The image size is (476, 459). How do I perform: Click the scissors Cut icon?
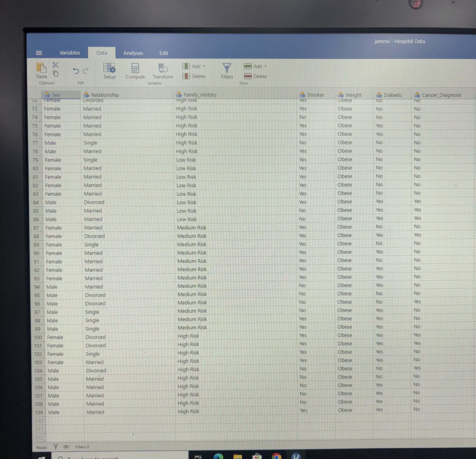(x=55, y=65)
